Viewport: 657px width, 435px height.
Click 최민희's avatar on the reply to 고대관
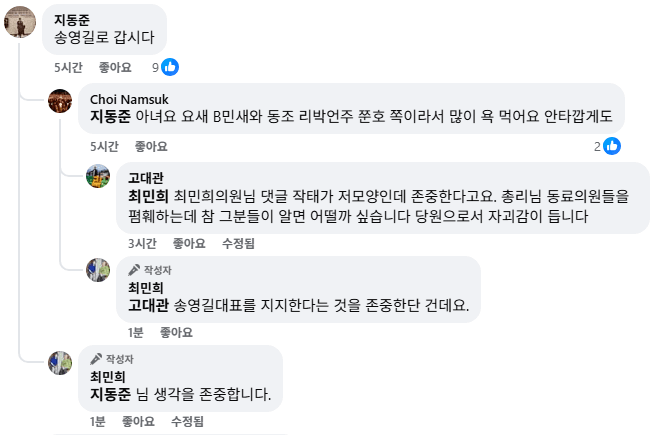[97, 270]
